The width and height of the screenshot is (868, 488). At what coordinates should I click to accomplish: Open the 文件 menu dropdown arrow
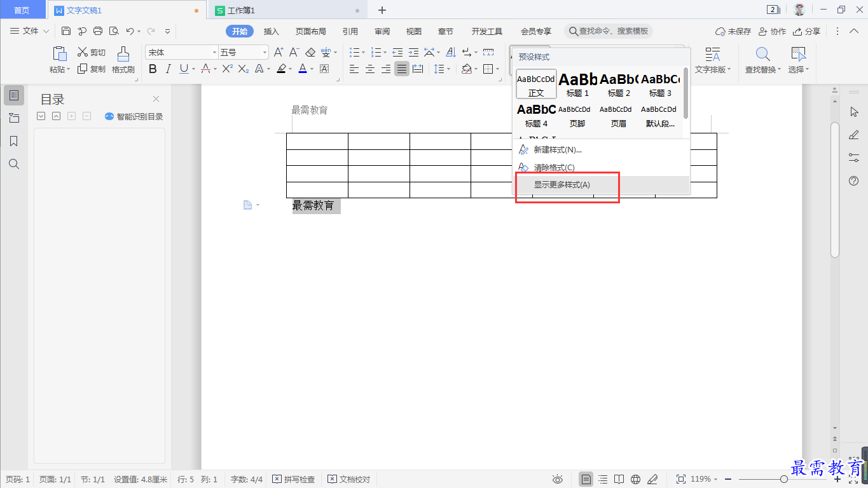pos(46,31)
